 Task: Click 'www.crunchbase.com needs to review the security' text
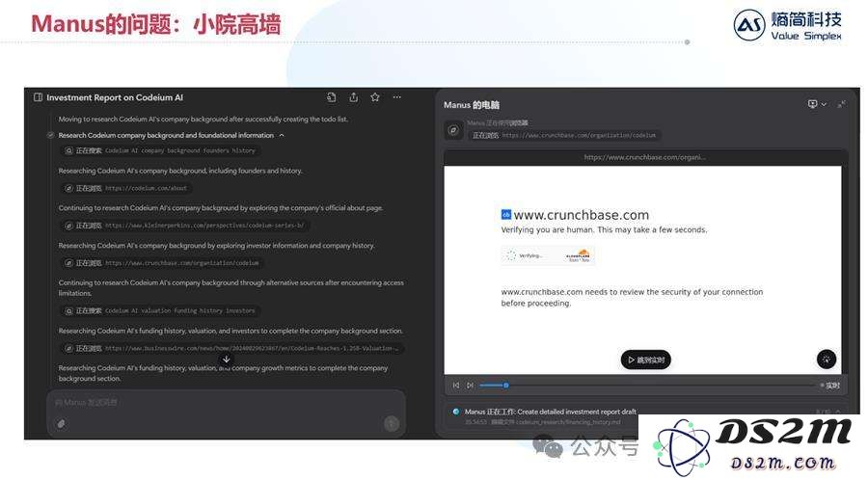632,298
